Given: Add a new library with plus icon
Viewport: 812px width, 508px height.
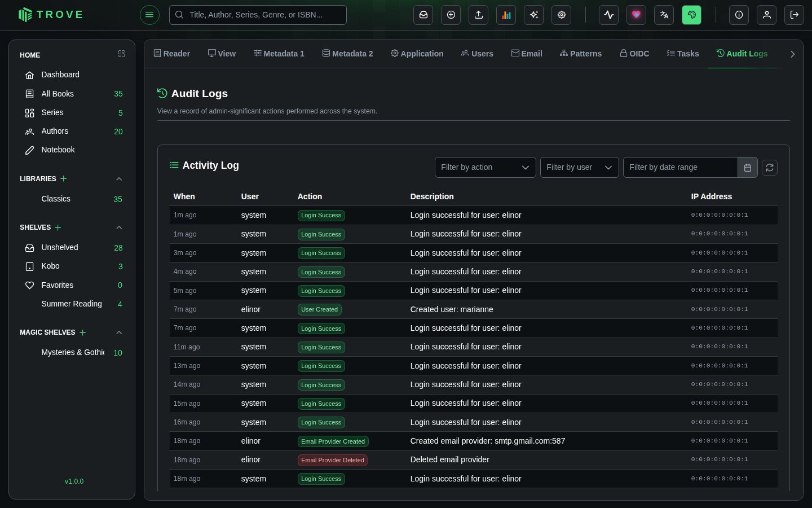Looking at the screenshot, I should click(64, 178).
